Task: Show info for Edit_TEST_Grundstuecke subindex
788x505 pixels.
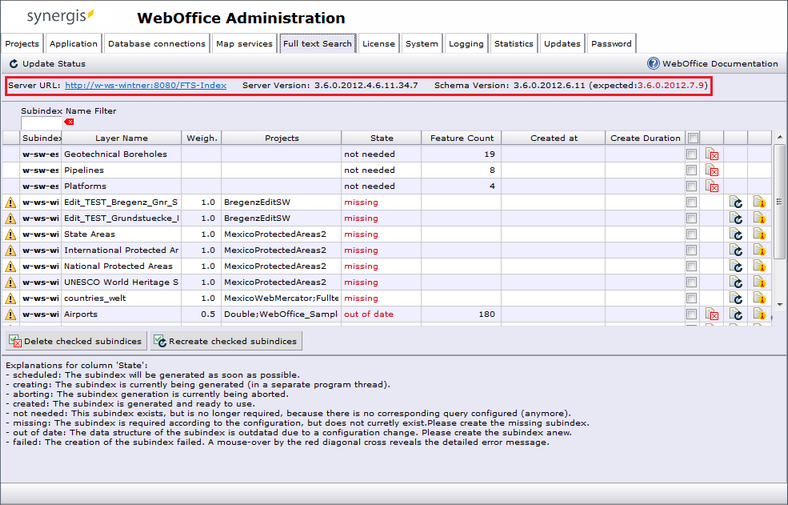Action: click(759, 218)
